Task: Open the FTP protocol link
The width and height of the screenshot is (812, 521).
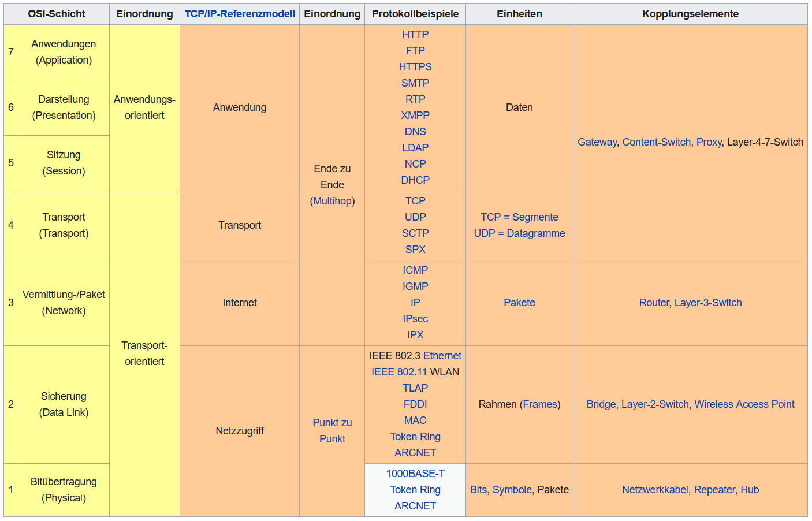Action: (x=415, y=51)
